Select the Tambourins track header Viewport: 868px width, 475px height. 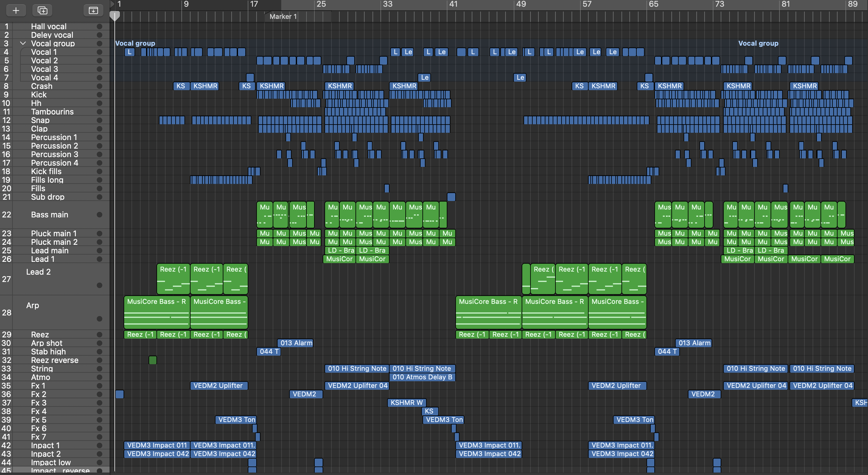coord(54,111)
